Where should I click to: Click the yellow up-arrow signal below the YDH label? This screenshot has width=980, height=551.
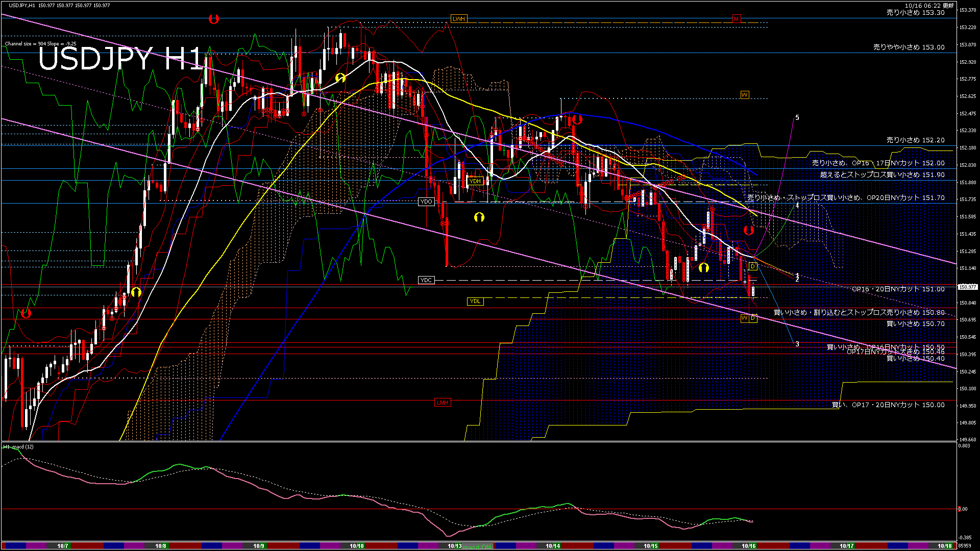[479, 217]
